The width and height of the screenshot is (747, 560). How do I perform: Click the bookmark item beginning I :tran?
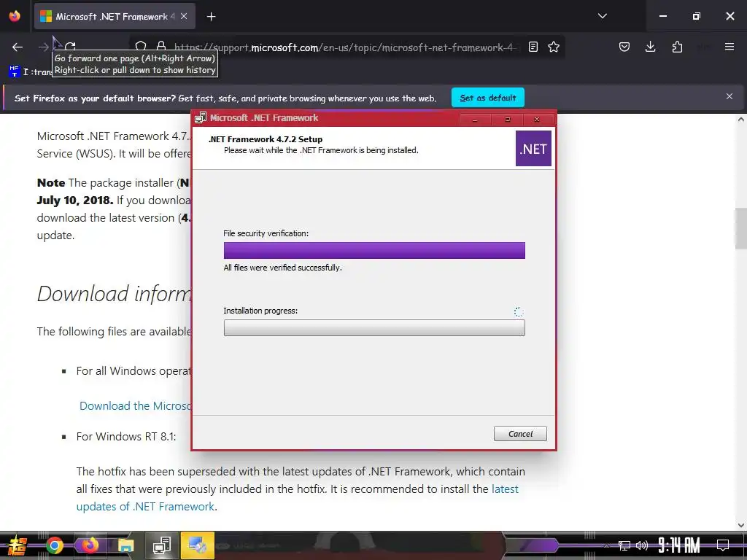29,71
